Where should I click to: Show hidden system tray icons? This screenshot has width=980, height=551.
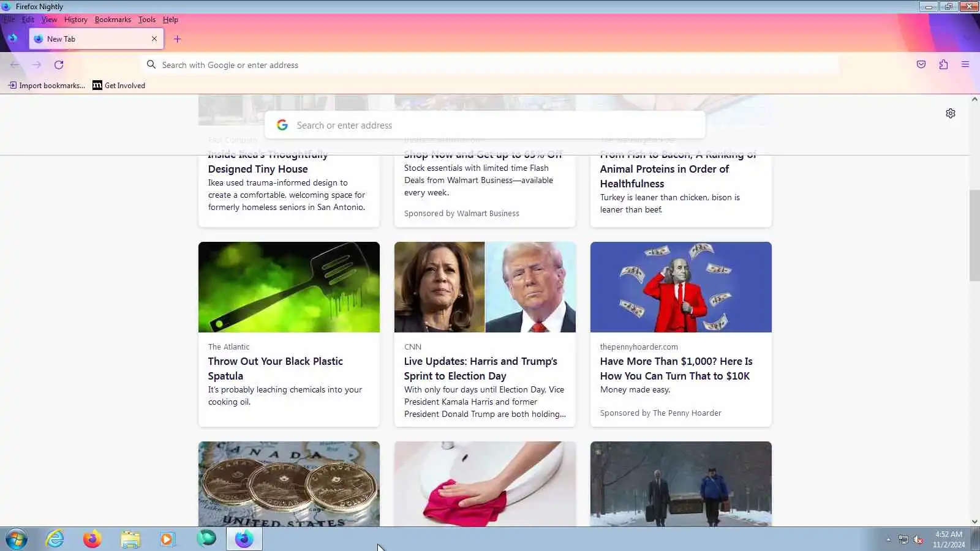pos(888,540)
